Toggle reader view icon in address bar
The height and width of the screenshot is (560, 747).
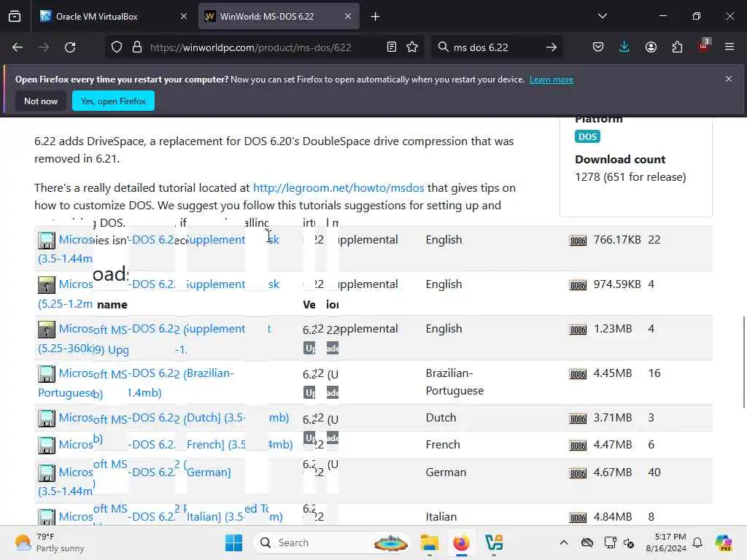[392, 47]
